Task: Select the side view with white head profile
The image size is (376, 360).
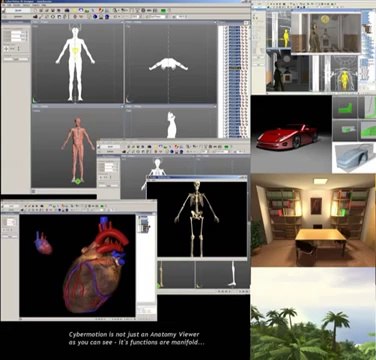Action: (x=171, y=122)
